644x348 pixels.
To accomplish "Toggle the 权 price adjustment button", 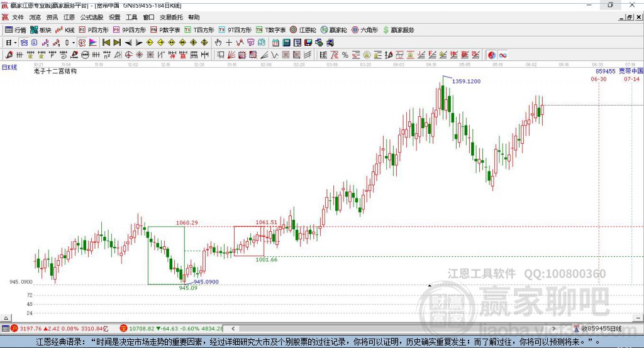I will (x=82, y=43).
